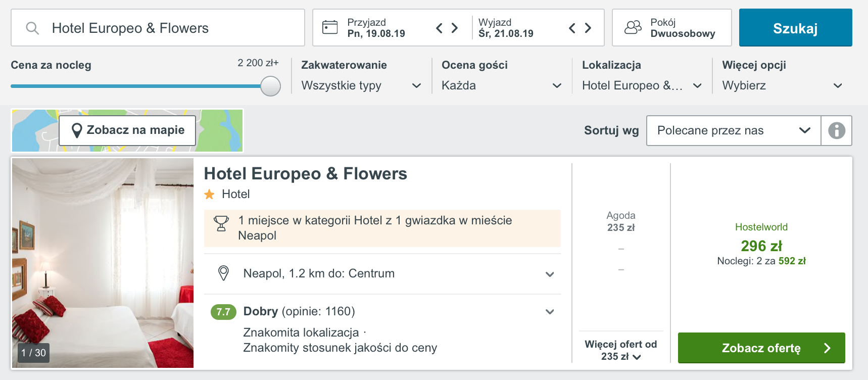The width and height of the screenshot is (868, 380).
Task: Click the guests room type icon
Action: (633, 27)
